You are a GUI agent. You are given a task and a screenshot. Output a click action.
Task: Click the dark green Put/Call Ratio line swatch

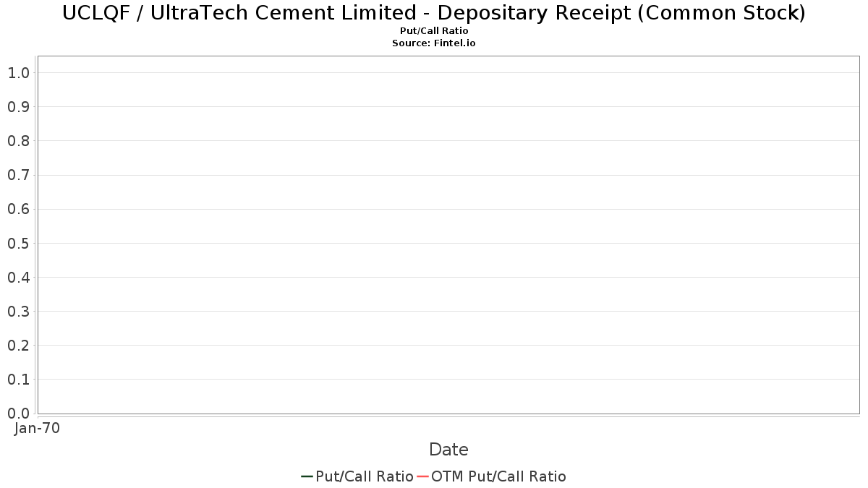(x=307, y=476)
